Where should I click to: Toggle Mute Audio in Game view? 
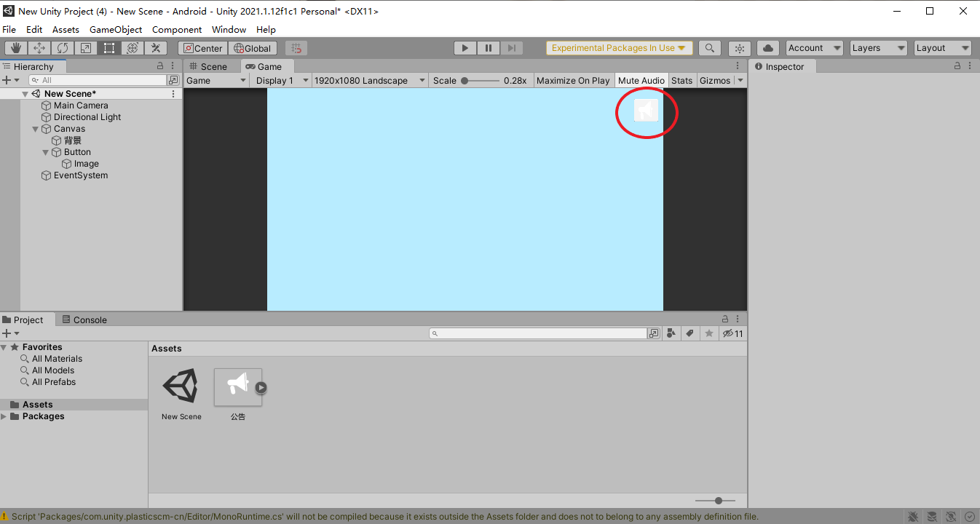[641, 81]
